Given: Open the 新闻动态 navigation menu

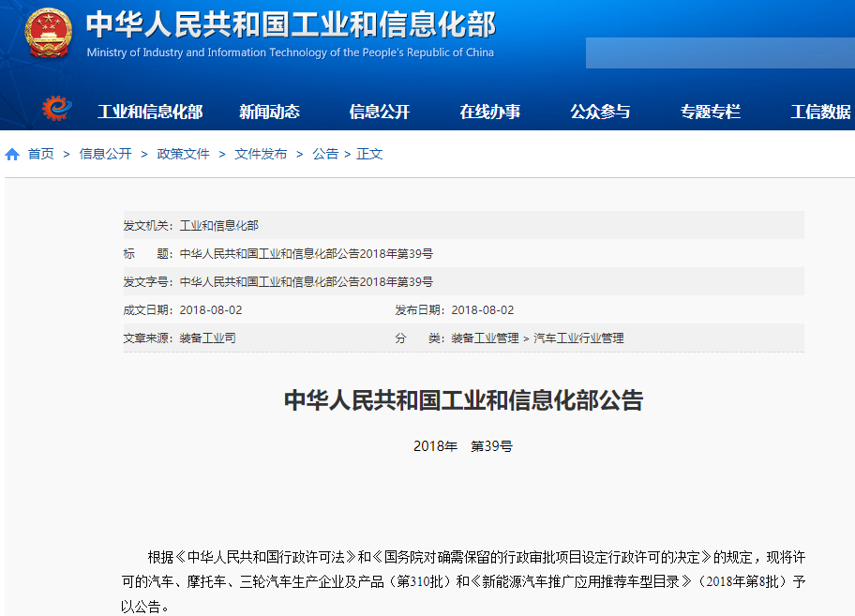Looking at the screenshot, I should (x=271, y=111).
